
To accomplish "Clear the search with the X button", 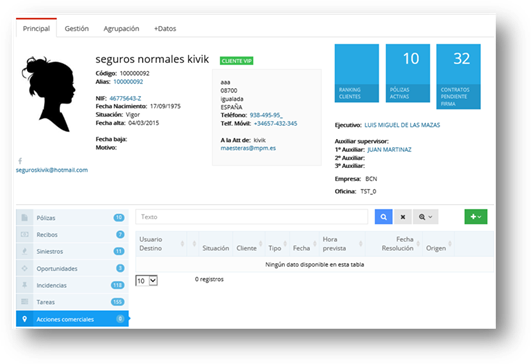I will [x=403, y=217].
